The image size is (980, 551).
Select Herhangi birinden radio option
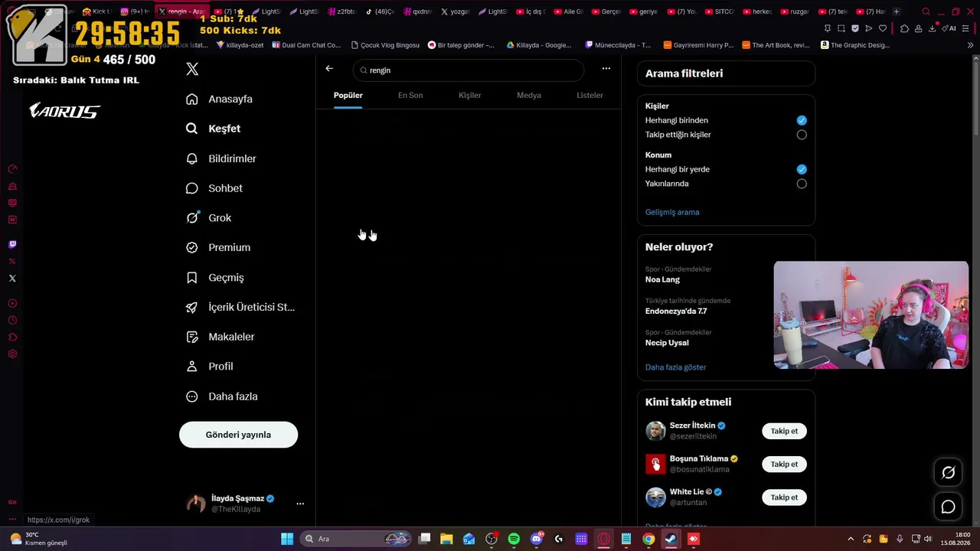[802, 120]
